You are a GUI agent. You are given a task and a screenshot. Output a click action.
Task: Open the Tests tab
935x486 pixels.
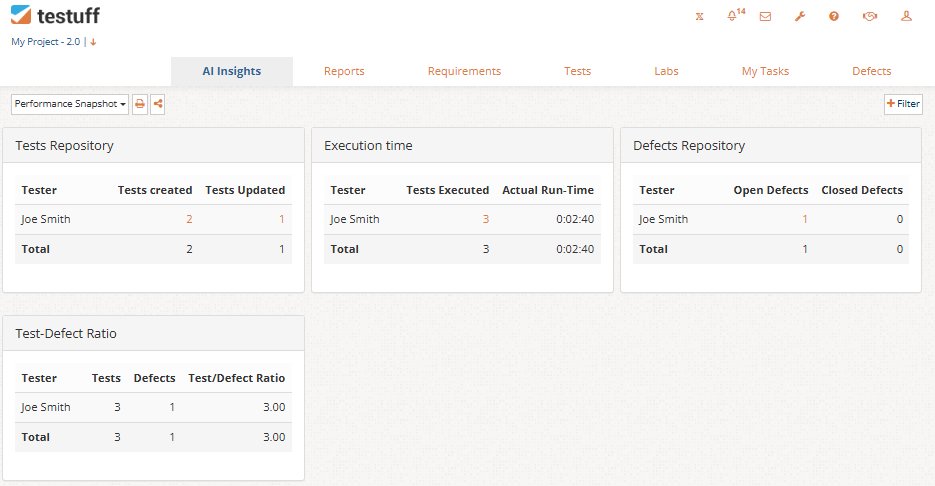pyautogui.click(x=577, y=71)
